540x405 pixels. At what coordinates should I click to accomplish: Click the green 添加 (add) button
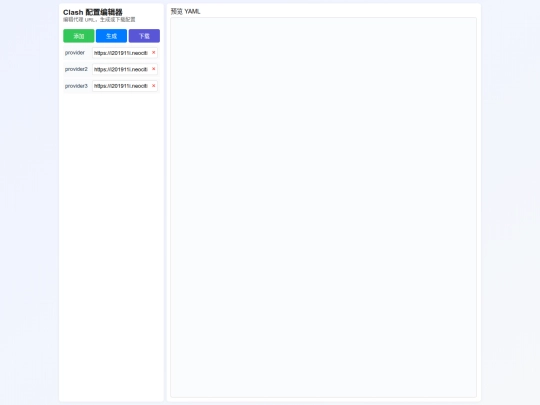[79, 36]
